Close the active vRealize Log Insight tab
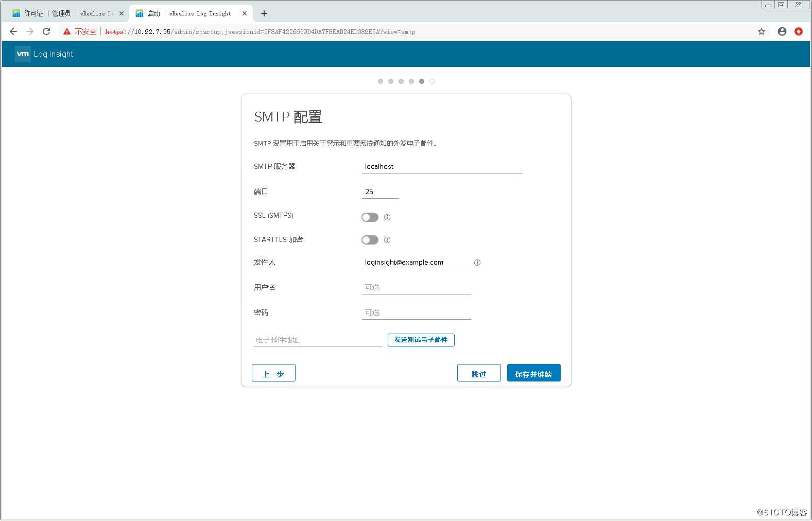This screenshot has width=812, height=521. pos(245,13)
